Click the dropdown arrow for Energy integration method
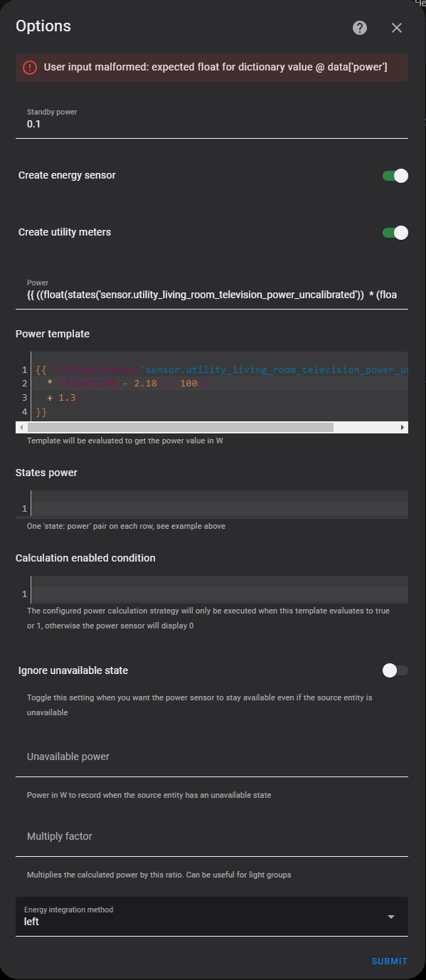This screenshot has width=426, height=980. click(390, 917)
